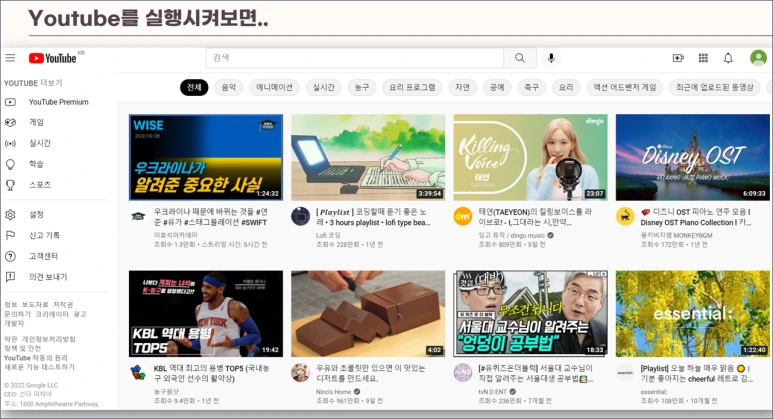Click the 설정 gear icon
The image size is (773, 419).
coord(10,215)
